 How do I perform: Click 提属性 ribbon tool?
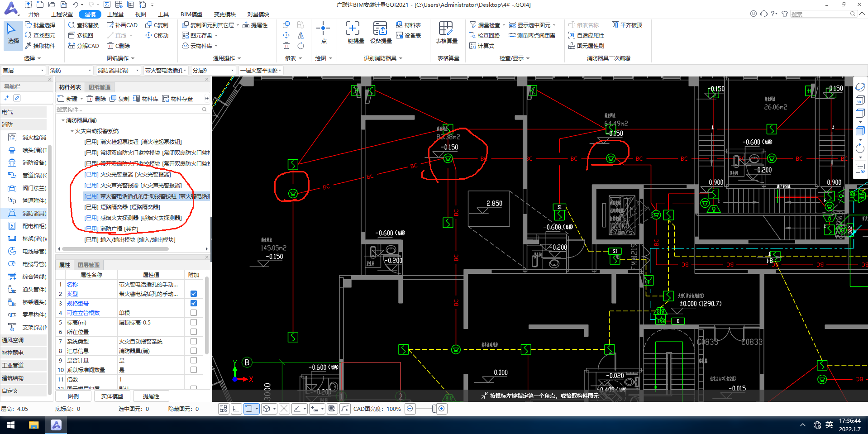255,25
